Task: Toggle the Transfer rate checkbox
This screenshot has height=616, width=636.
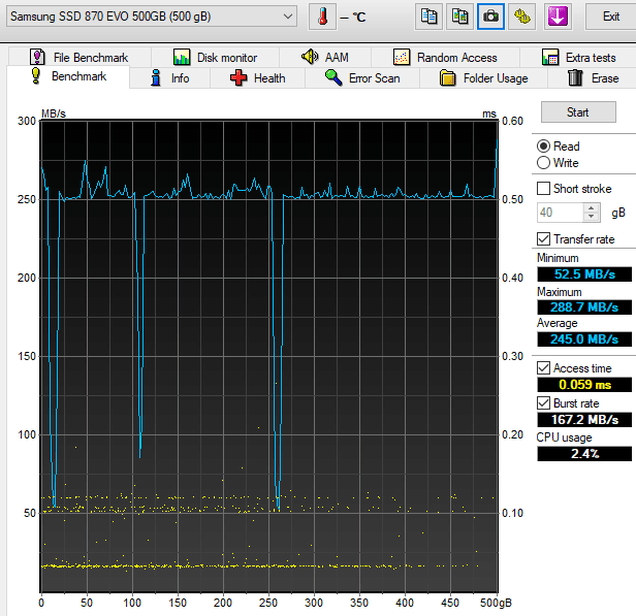Action: click(x=544, y=239)
